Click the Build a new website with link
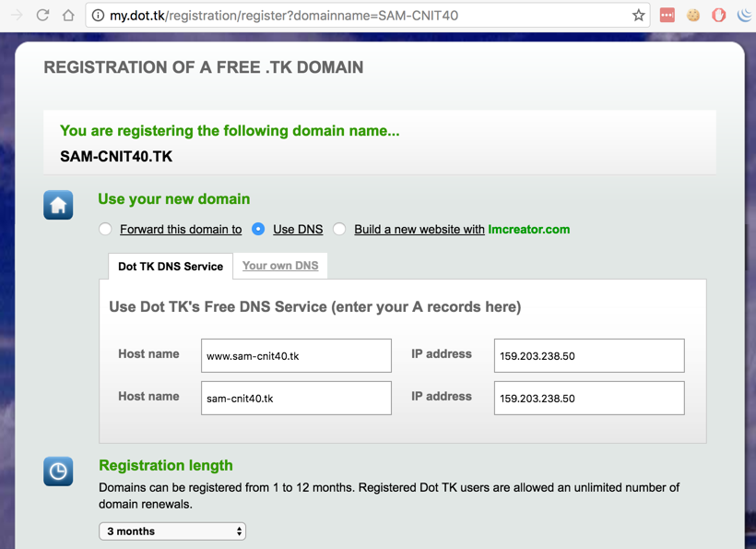 click(x=419, y=229)
